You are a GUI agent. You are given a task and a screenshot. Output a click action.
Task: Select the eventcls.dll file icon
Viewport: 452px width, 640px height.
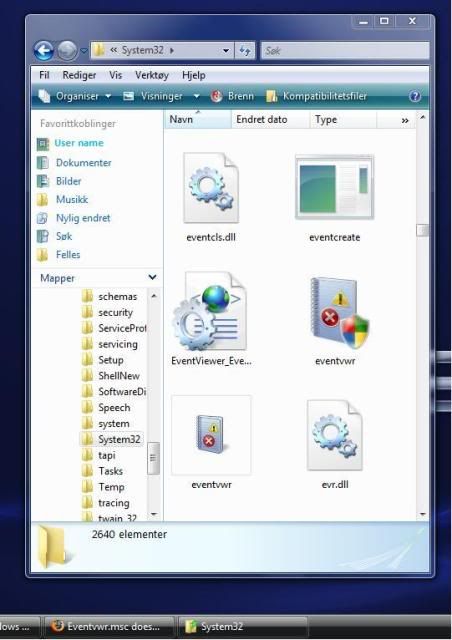(211, 188)
